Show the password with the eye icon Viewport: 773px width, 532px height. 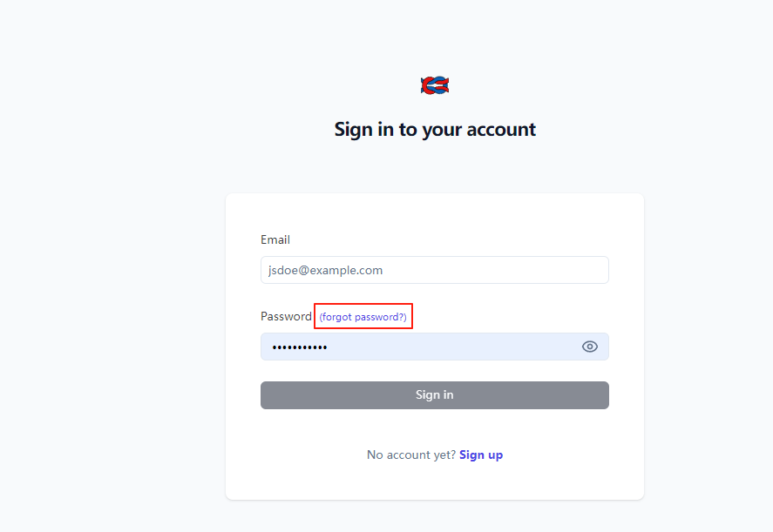click(x=590, y=347)
